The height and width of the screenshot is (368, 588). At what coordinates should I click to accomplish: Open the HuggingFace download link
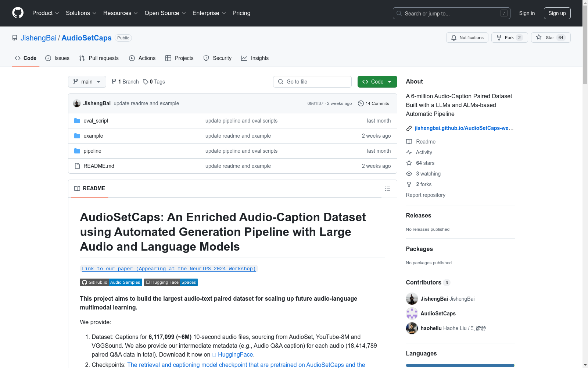233,355
